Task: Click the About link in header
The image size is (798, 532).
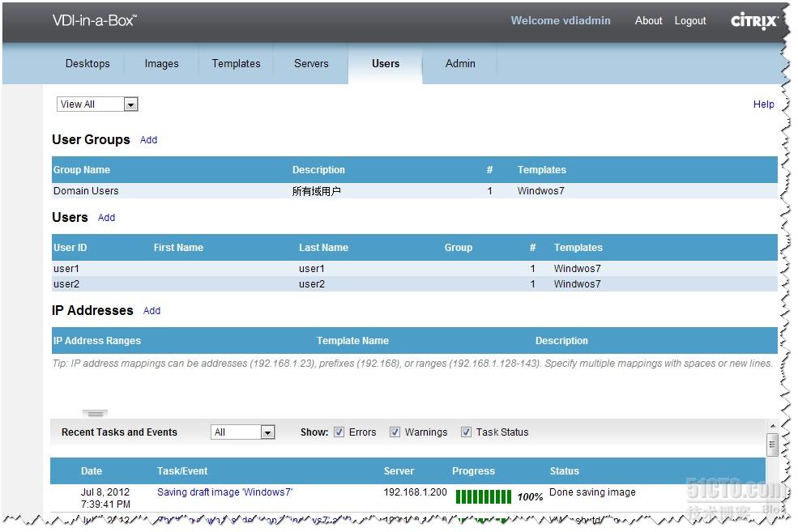Action: [648, 21]
